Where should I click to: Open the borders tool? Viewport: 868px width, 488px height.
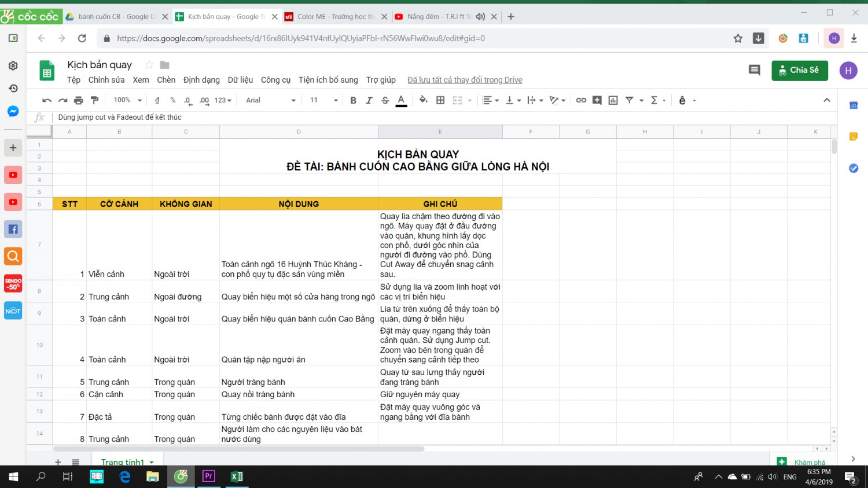tap(440, 101)
